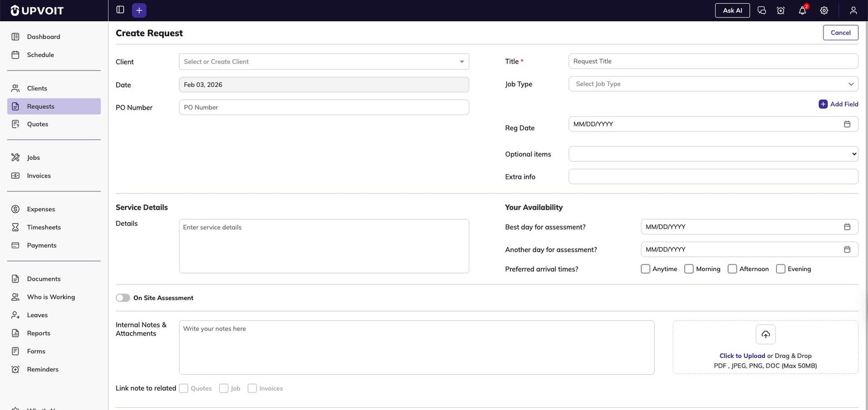The width and height of the screenshot is (868, 410).
Task: Tick the Quotes link-note checkbox
Action: coord(183,388)
